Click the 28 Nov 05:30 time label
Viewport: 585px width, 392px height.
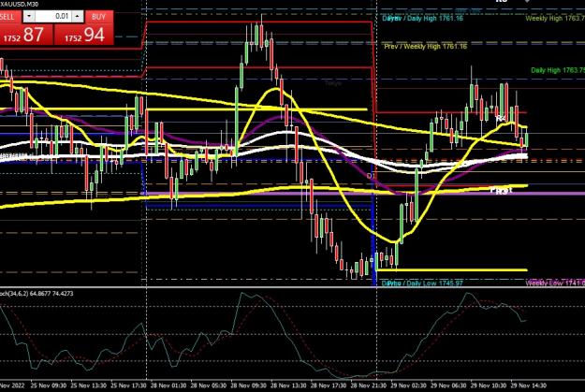pyautogui.click(x=208, y=385)
